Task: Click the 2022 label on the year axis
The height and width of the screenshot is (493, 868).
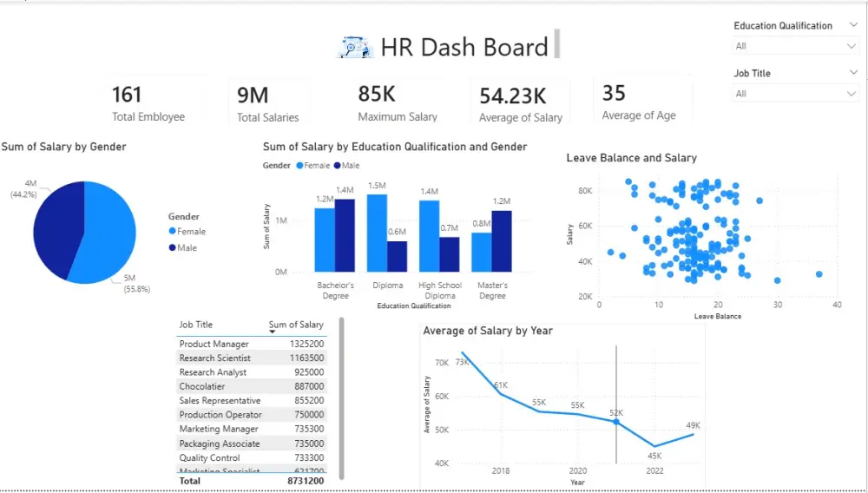Action: [x=654, y=471]
